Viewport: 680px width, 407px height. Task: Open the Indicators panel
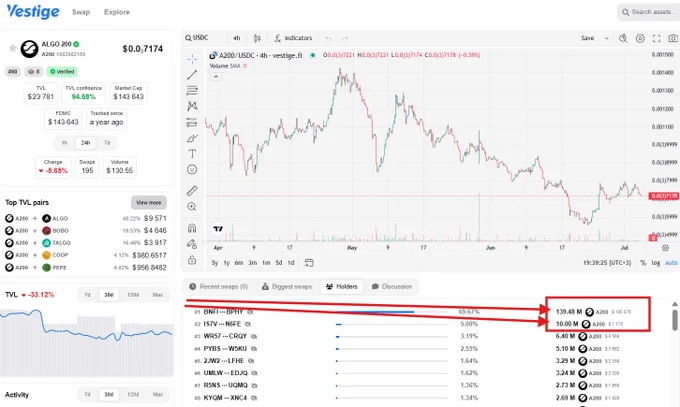click(293, 38)
